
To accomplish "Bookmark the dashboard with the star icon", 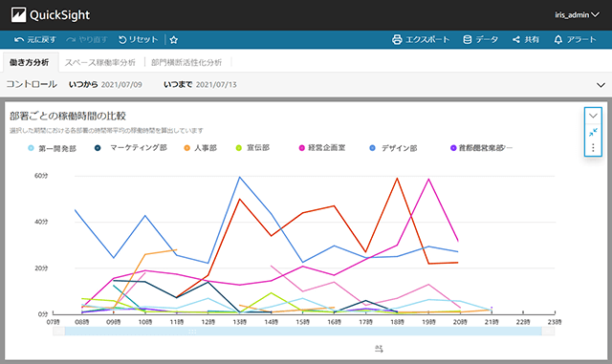I will click(174, 40).
